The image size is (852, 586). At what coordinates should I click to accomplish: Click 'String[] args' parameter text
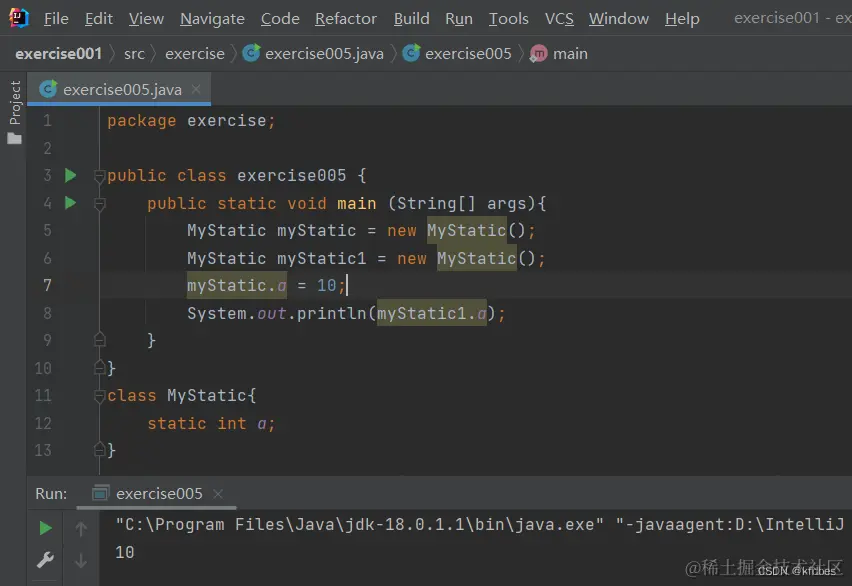click(x=462, y=203)
